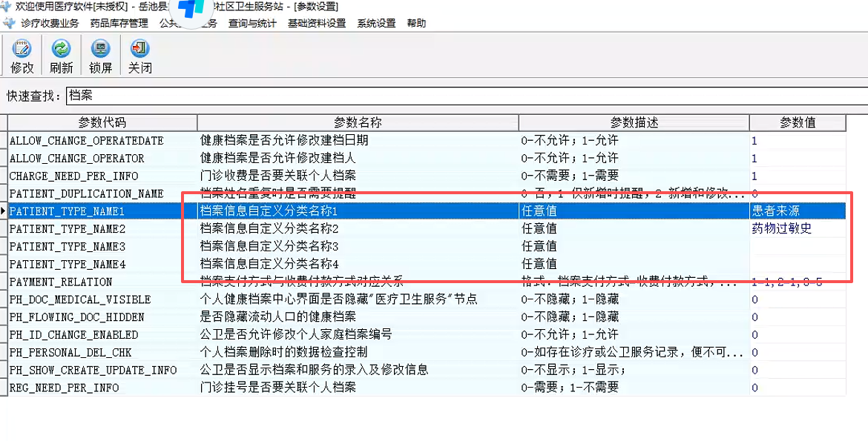
Task: Sort by the 参数代码 column header
Action: pyautogui.click(x=102, y=123)
